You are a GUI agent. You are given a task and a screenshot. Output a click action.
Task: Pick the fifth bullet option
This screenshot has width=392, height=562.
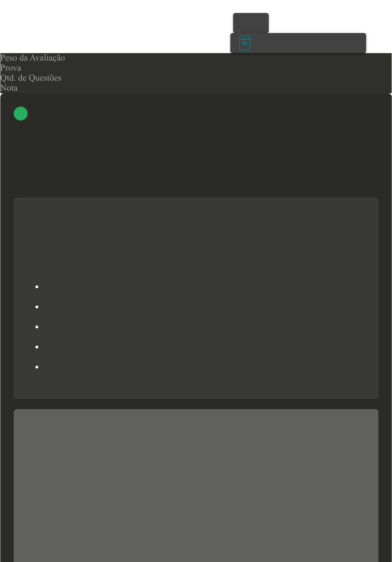(x=37, y=367)
